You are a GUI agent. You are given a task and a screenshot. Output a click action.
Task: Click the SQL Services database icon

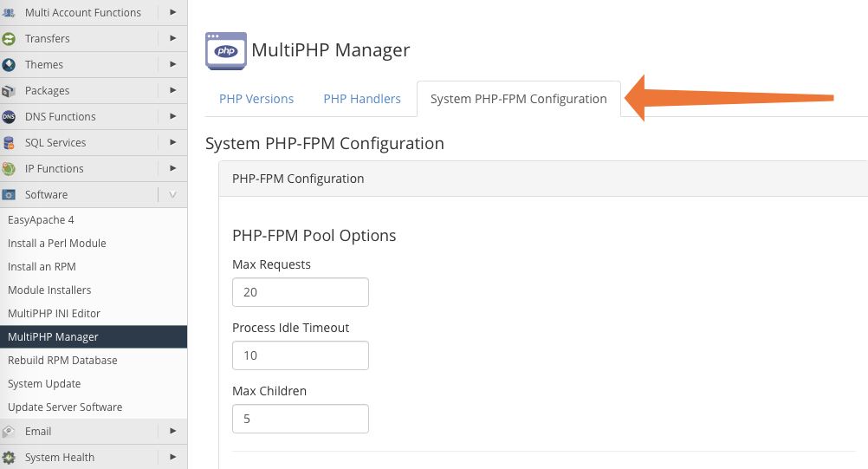pos(10,143)
